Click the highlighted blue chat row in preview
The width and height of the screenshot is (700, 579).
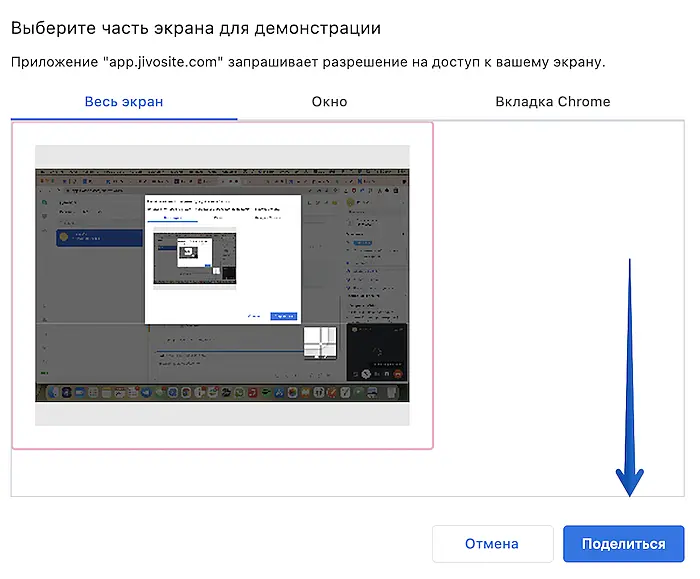(x=100, y=238)
